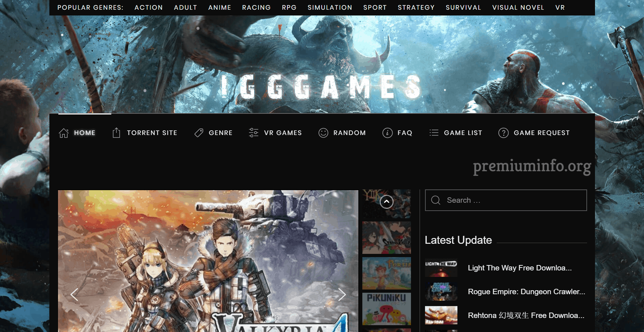Select the VISUAL NOVEL genre link
This screenshot has height=332, width=644.
pyautogui.click(x=518, y=8)
